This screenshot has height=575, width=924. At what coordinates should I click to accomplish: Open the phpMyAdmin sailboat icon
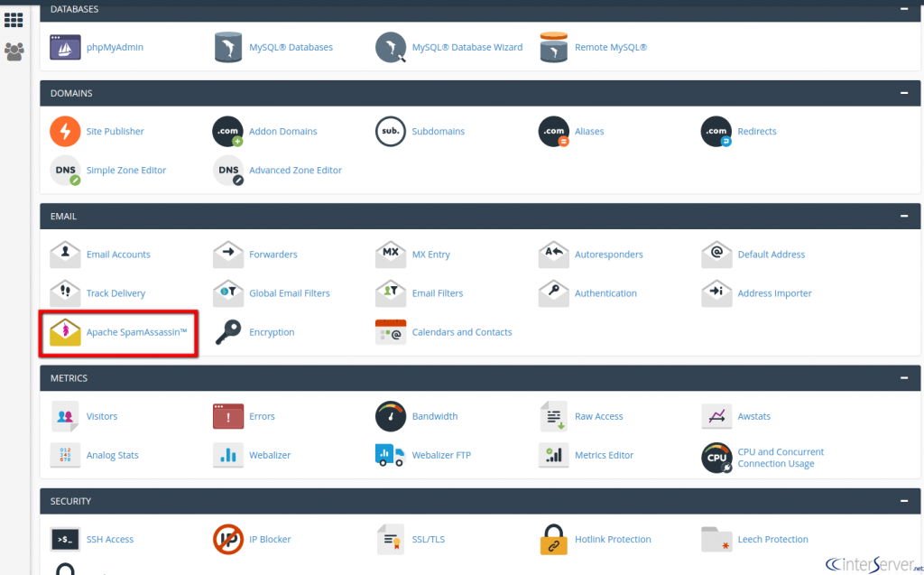point(65,47)
